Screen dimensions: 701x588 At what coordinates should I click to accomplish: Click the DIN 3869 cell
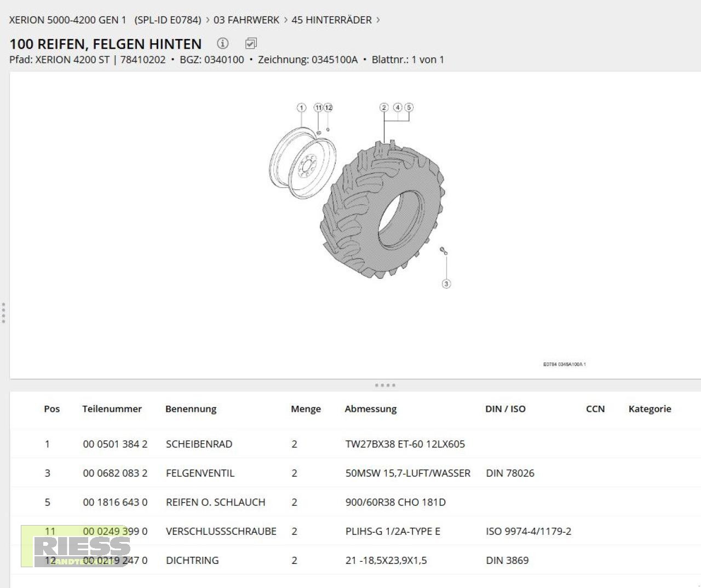point(507,560)
